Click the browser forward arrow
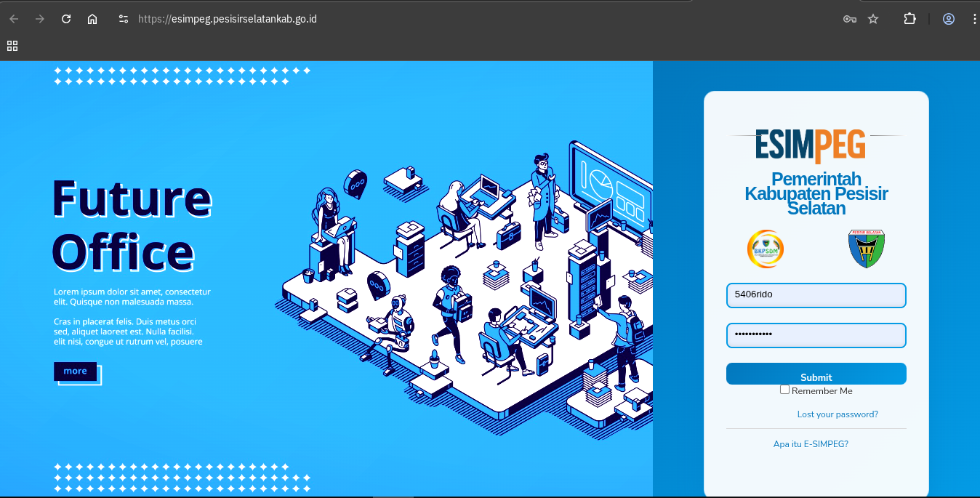Viewport: 980px width, 498px height. click(x=40, y=19)
